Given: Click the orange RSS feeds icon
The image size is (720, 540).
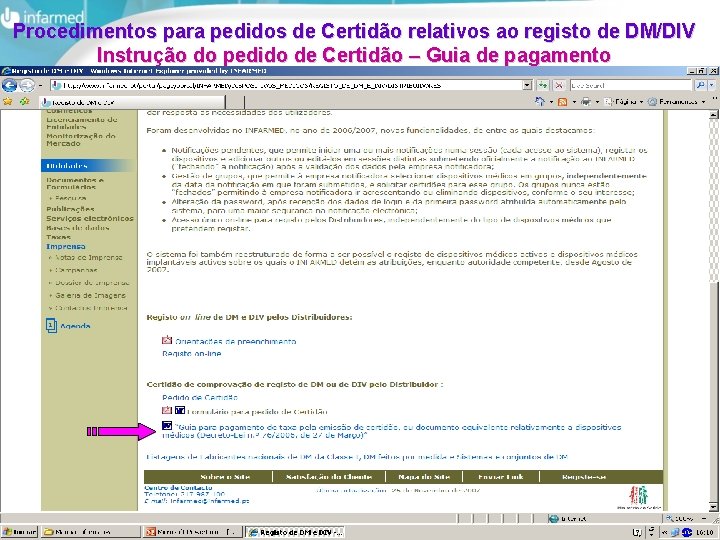Looking at the screenshot, I should pyautogui.click(x=562, y=102).
